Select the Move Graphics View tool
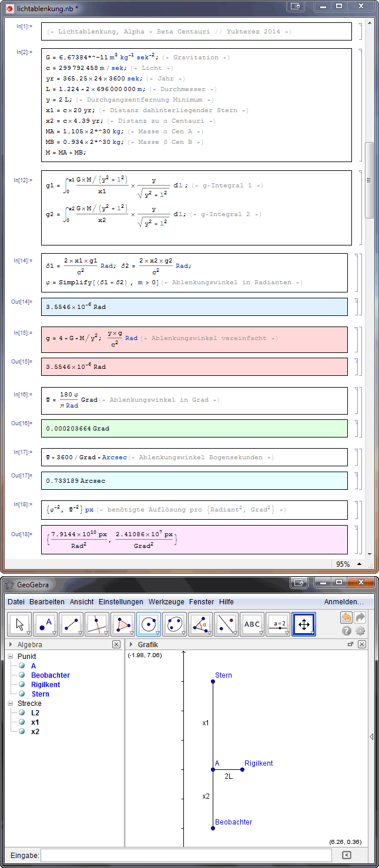Screen dimensions: 379x868 click(304, 624)
